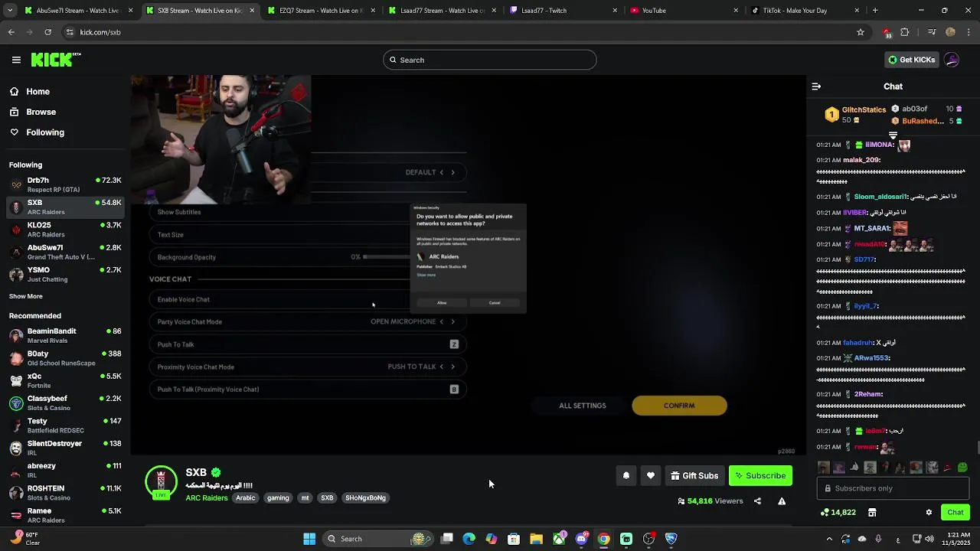Click the 14,822 channel points balance

coord(838,513)
